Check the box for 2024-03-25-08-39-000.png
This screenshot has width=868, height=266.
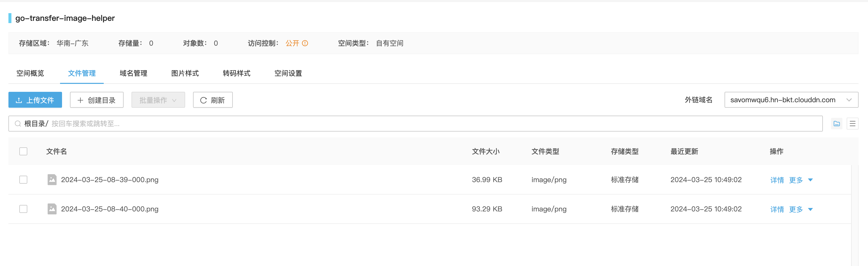tap(23, 180)
